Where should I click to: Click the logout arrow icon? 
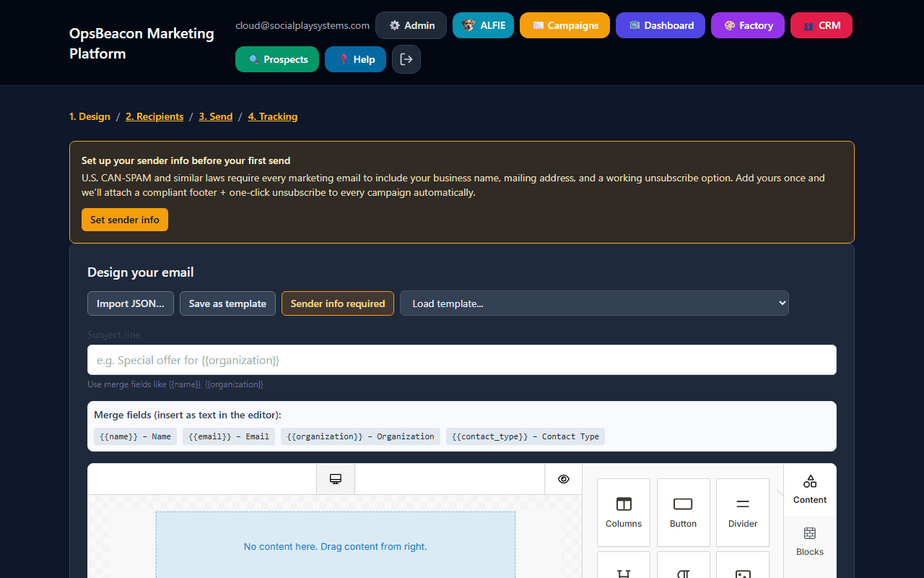pos(406,59)
